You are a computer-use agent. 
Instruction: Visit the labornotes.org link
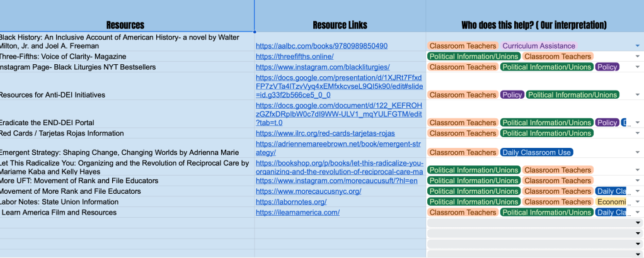click(x=291, y=202)
